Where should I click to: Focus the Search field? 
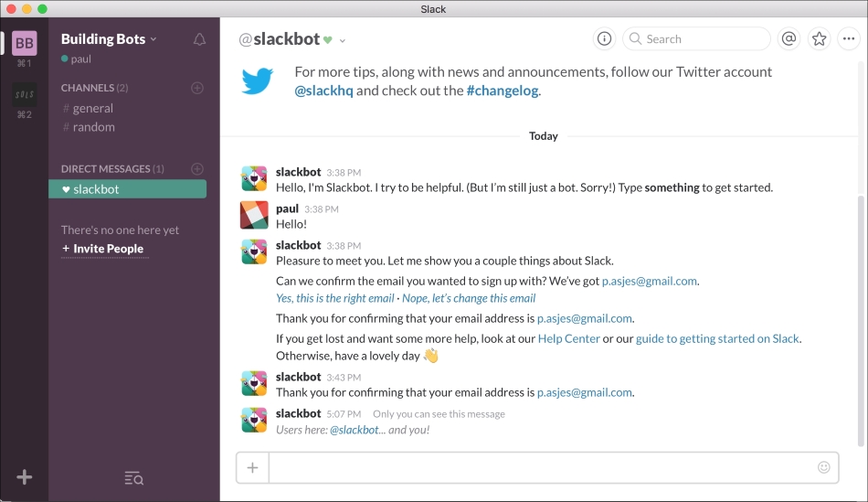[x=696, y=38]
